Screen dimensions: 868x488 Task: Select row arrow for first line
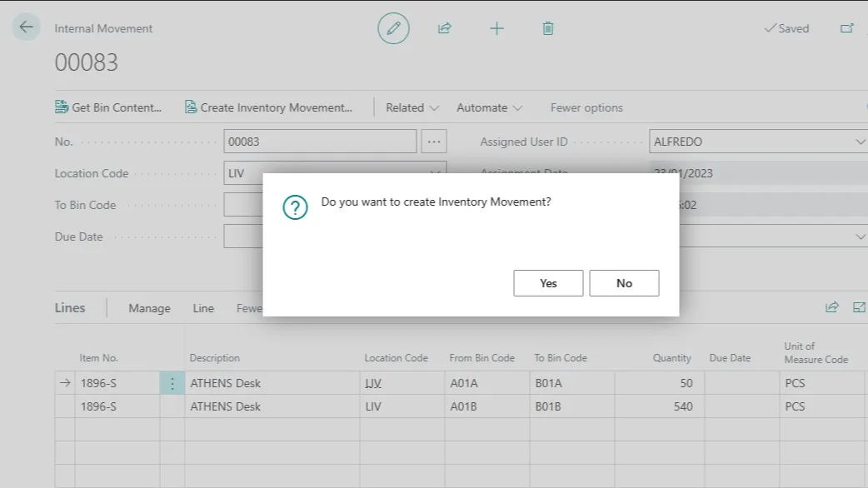coord(65,383)
